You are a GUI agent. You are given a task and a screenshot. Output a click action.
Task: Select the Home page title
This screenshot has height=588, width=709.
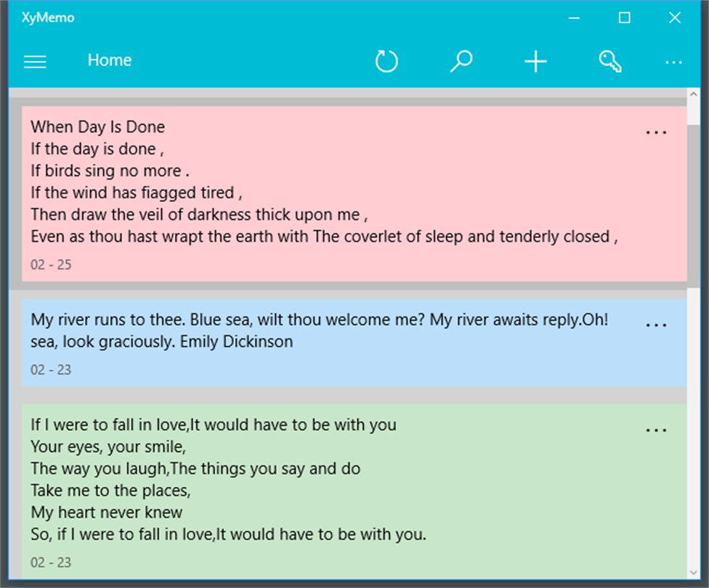(110, 60)
